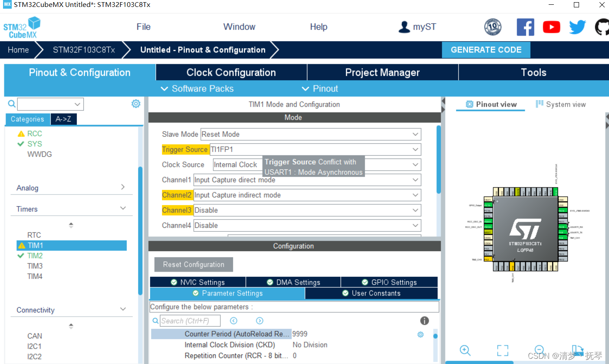The image size is (609, 364).
Task: Switch to the Project Manager tab
Action: (x=382, y=72)
